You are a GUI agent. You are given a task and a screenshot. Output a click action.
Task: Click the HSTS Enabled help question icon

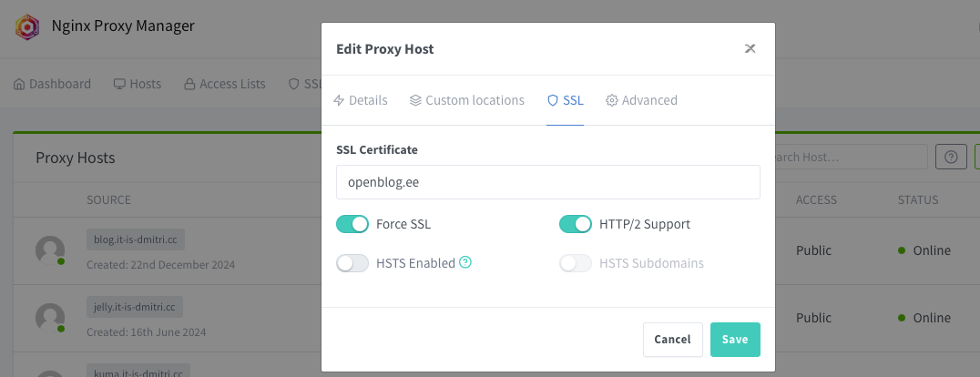(x=465, y=263)
